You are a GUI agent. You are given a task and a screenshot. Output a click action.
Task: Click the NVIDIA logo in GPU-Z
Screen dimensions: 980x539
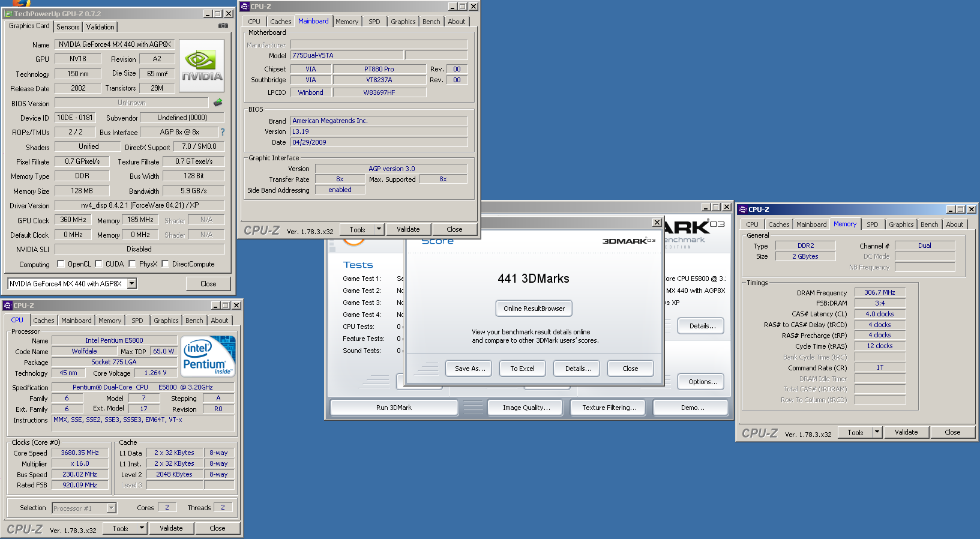(x=202, y=65)
